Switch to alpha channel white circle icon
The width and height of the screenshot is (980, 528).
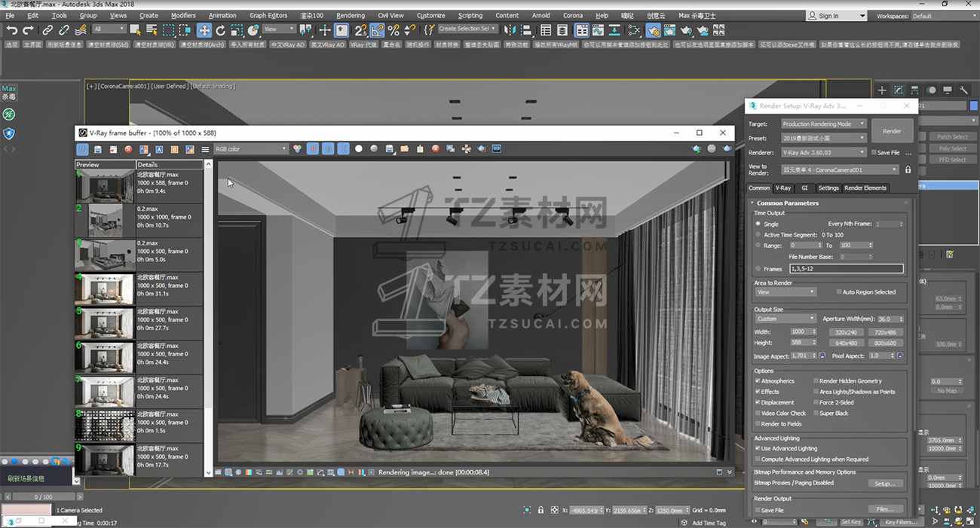359,149
